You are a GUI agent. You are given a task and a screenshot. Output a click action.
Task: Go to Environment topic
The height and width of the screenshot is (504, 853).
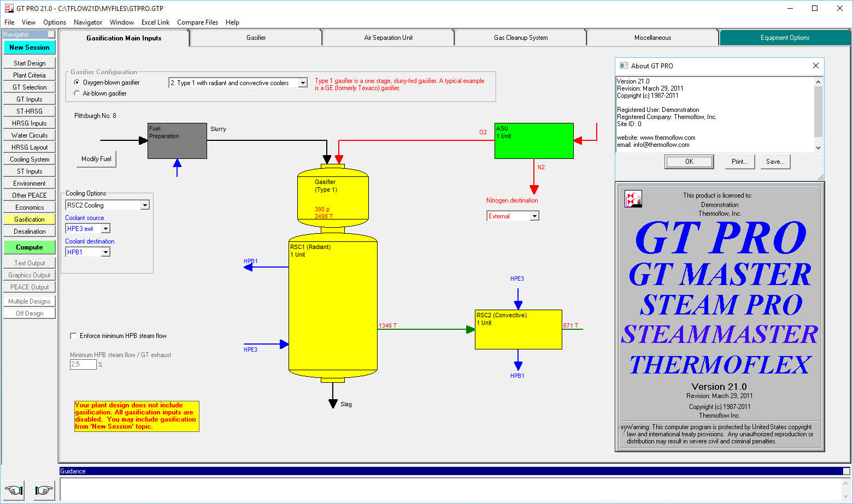click(x=30, y=183)
